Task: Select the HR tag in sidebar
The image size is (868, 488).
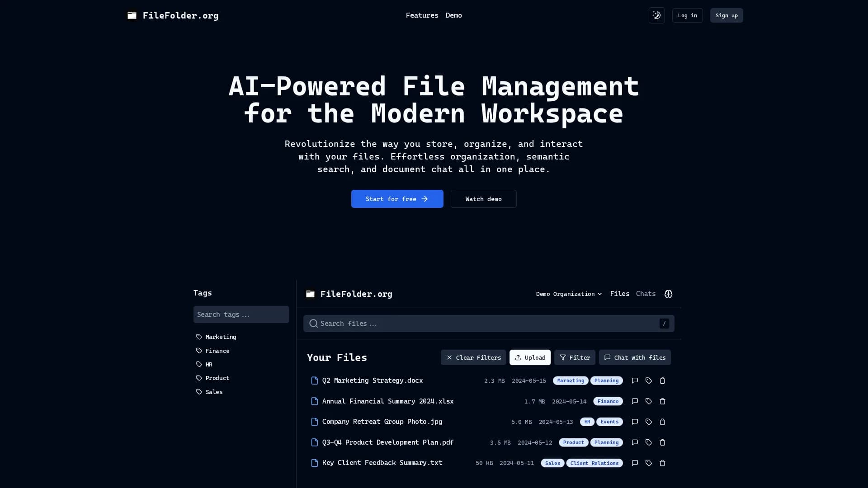Action: [204, 364]
